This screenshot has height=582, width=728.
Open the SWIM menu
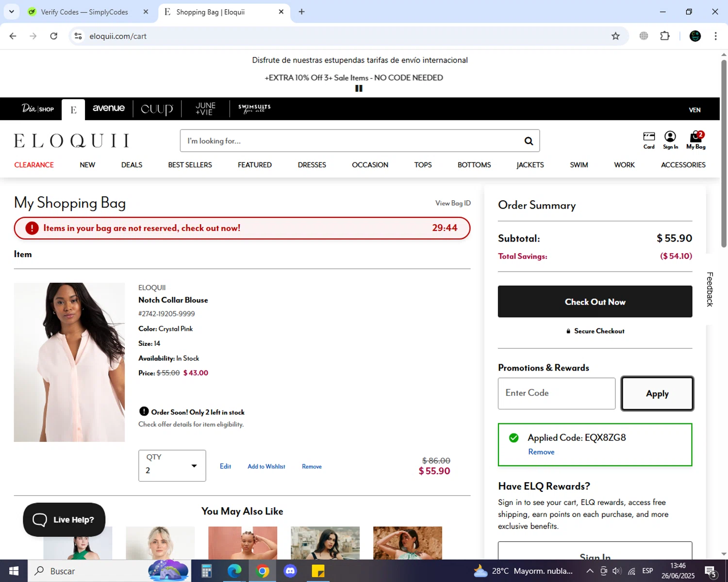click(x=579, y=165)
